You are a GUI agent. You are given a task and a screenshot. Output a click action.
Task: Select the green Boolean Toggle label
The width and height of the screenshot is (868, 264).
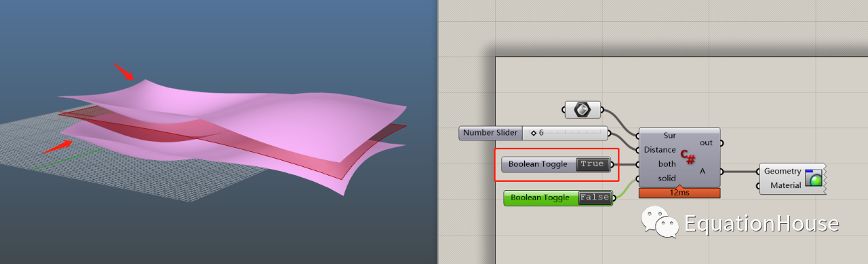tap(540, 197)
